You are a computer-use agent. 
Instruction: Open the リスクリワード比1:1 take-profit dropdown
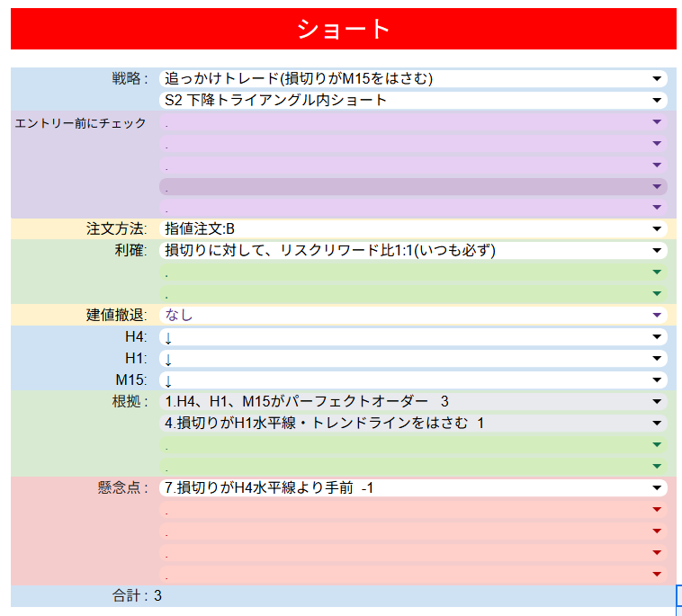click(656, 251)
